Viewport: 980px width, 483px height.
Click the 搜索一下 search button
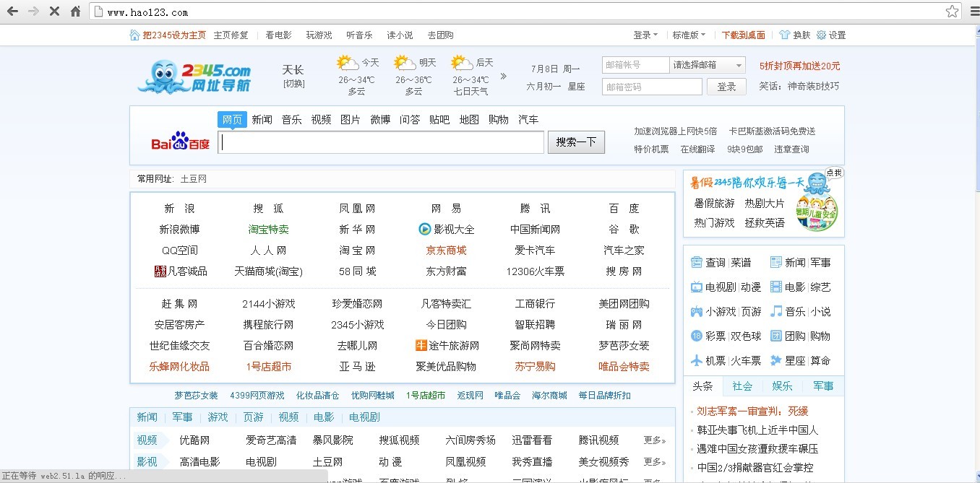click(x=576, y=142)
